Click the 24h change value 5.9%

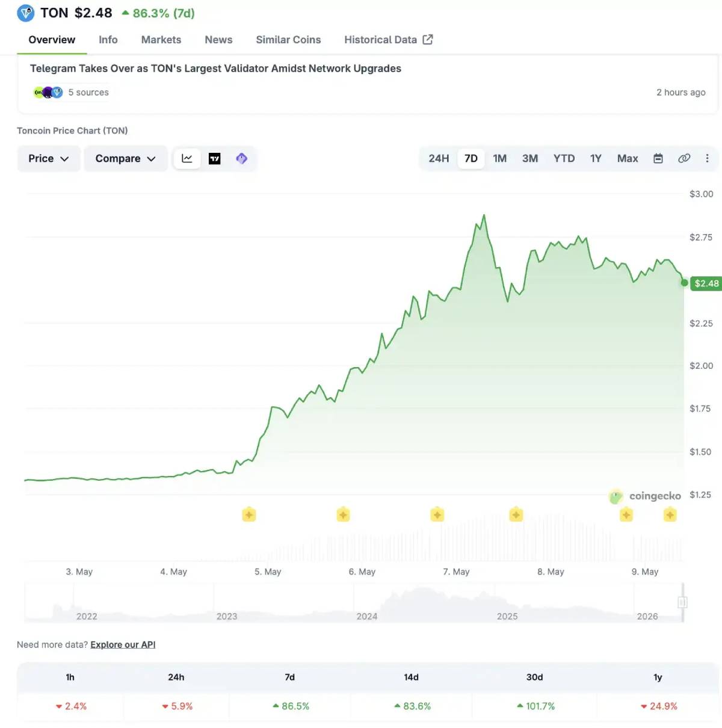pos(177,706)
